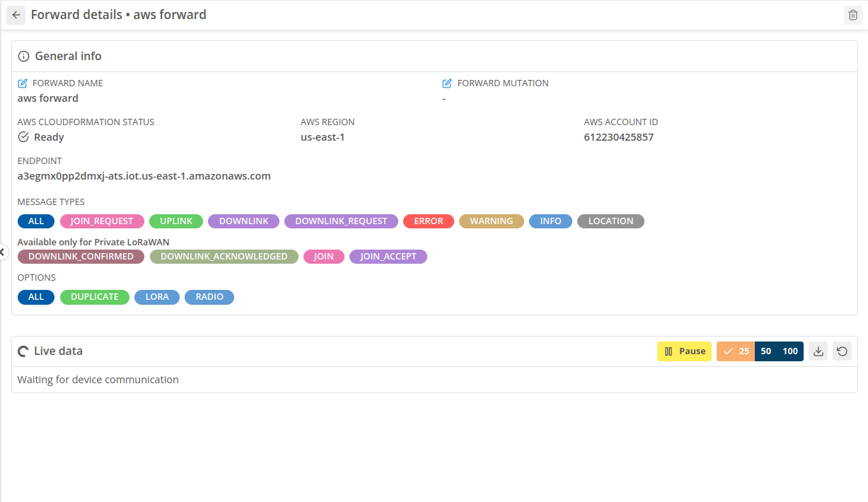Click the Ready status check icon

click(x=23, y=137)
